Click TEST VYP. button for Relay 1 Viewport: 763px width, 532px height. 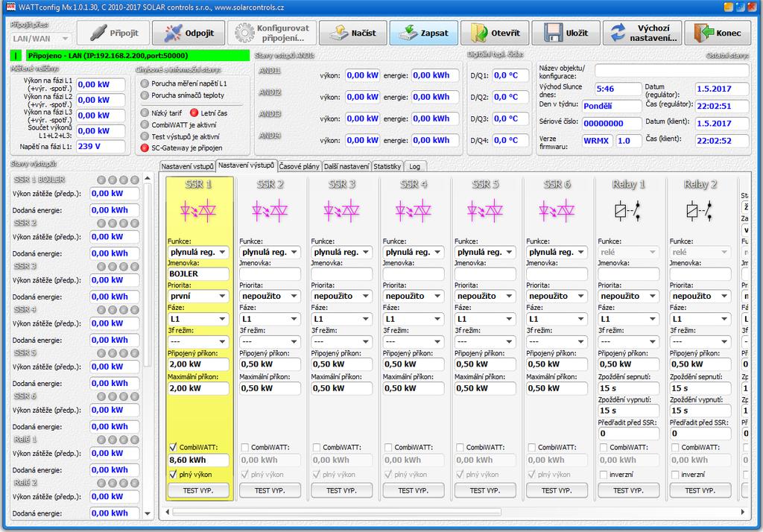pyautogui.click(x=628, y=490)
